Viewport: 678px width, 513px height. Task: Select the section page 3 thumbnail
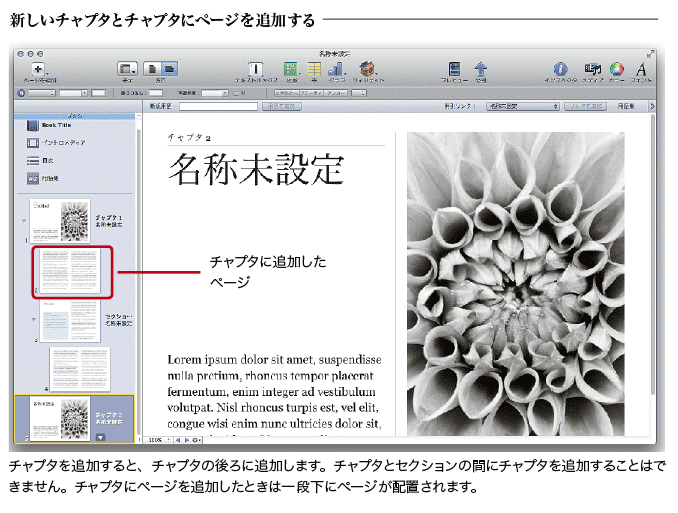[x=70, y=321]
